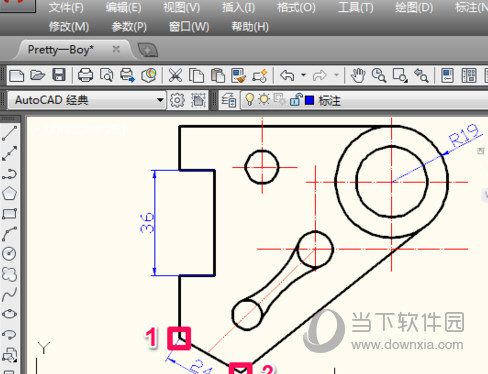The image size is (488, 374).
Task: Click the 3D Print icon
Action: coord(149,75)
